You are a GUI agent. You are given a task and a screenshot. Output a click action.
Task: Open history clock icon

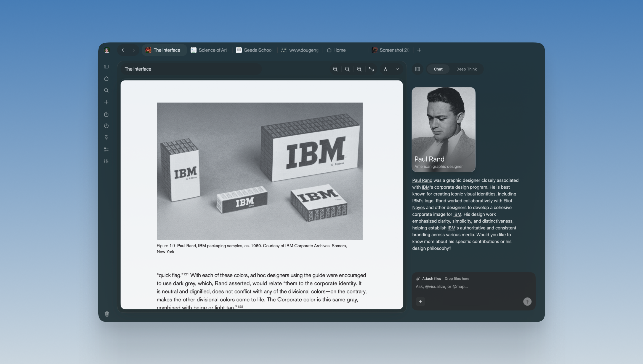click(106, 126)
